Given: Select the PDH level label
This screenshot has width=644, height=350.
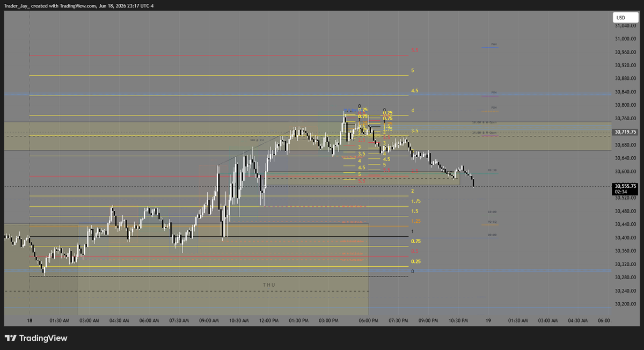Looking at the screenshot, I should pos(494,108).
